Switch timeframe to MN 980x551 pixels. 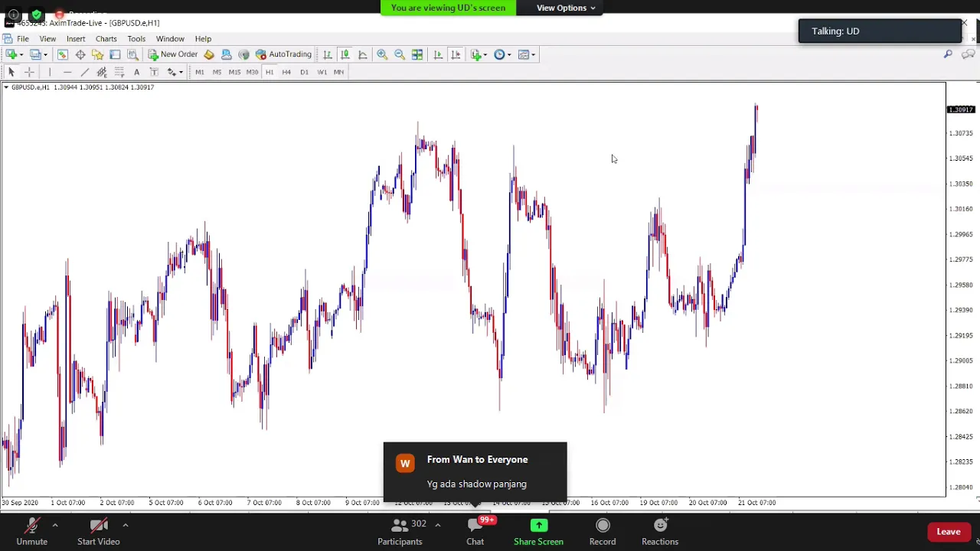click(x=338, y=72)
